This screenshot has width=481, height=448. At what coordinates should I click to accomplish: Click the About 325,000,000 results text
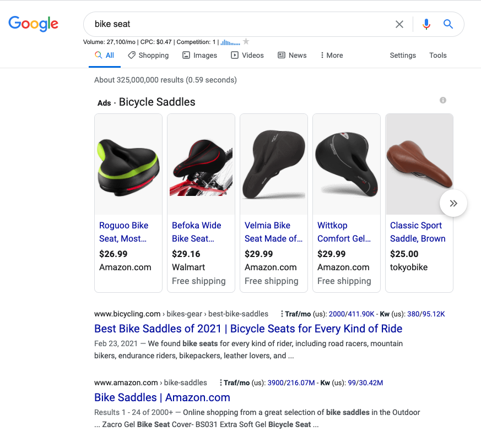[165, 80]
